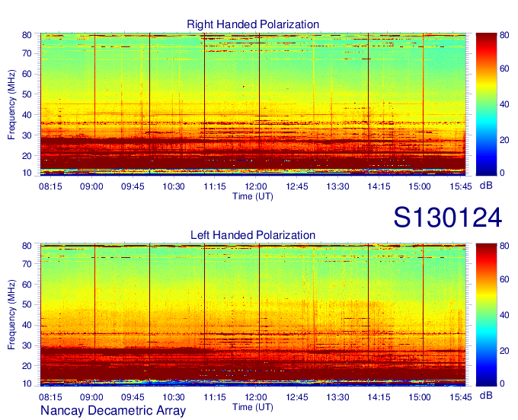Click the 20 MHz tick of Right Handed plot
Viewport: 518px width, 420px height.
[x=27, y=156]
